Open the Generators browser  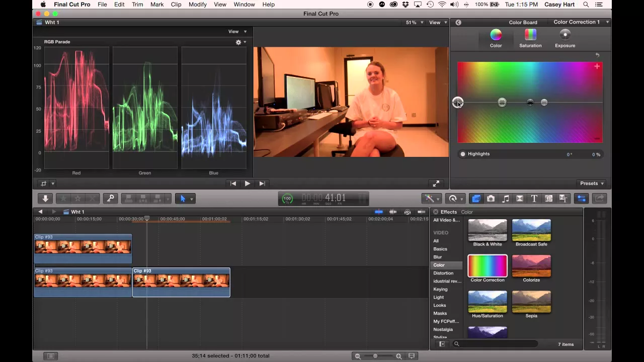[x=549, y=199]
